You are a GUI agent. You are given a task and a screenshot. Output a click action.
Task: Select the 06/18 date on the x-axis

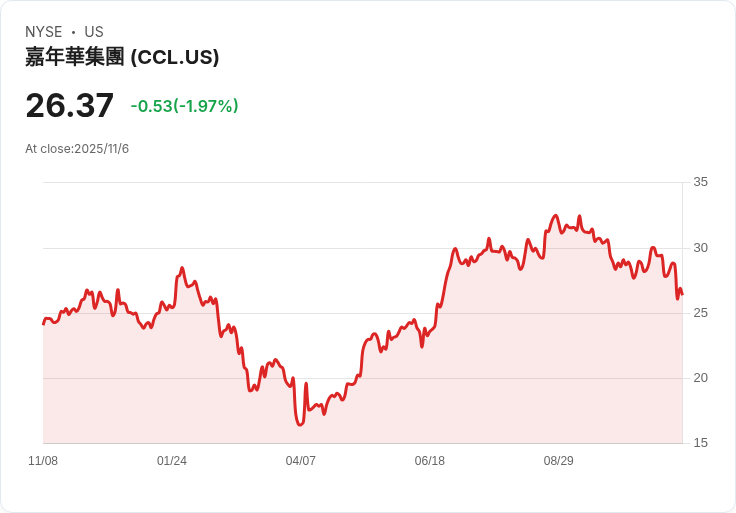pyautogui.click(x=430, y=461)
